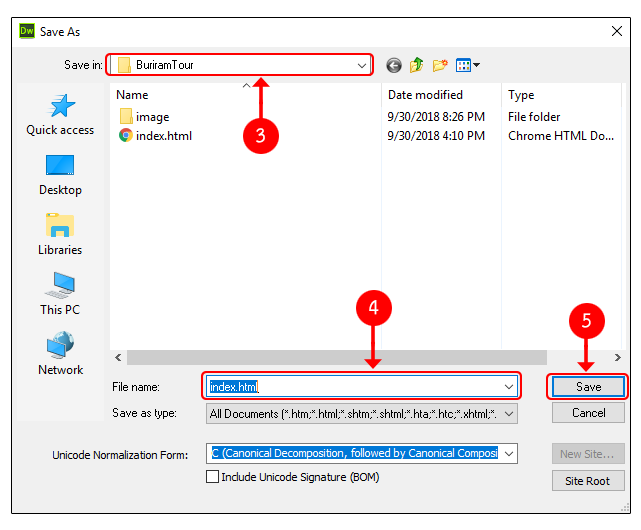Select the index.html file in list
The image size is (641, 530).
point(164,136)
